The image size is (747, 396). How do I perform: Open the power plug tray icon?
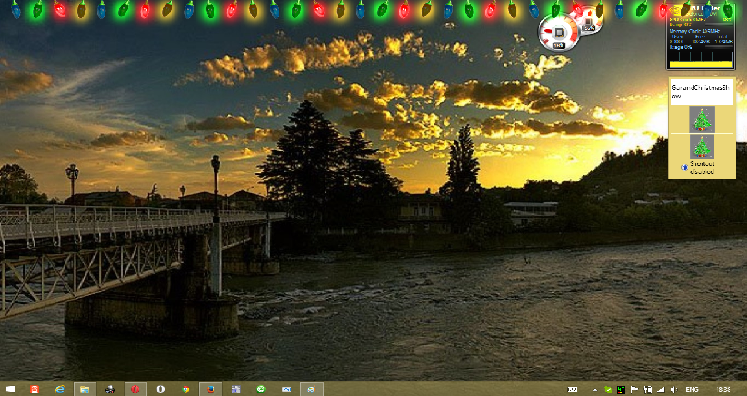point(647,389)
